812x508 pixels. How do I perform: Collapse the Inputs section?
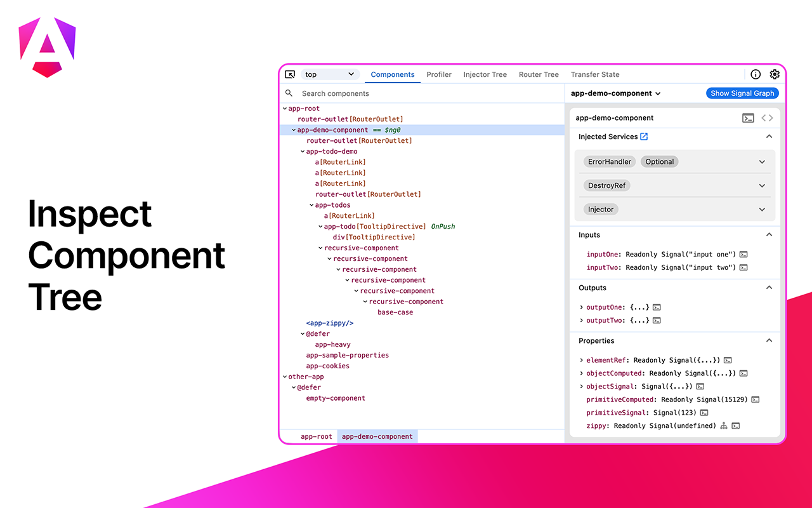point(769,234)
